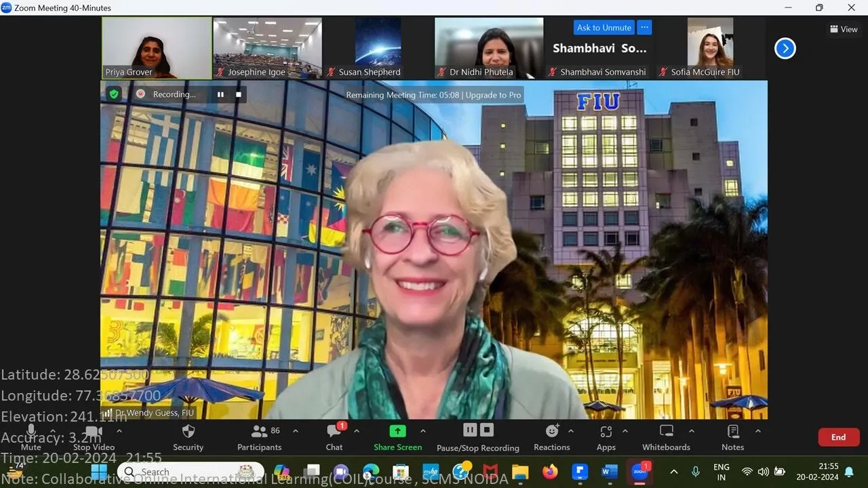Click Ask to Unmute for Shambhavi Somvanshi
This screenshot has width=868, height=488.
[x=604, y=28]
